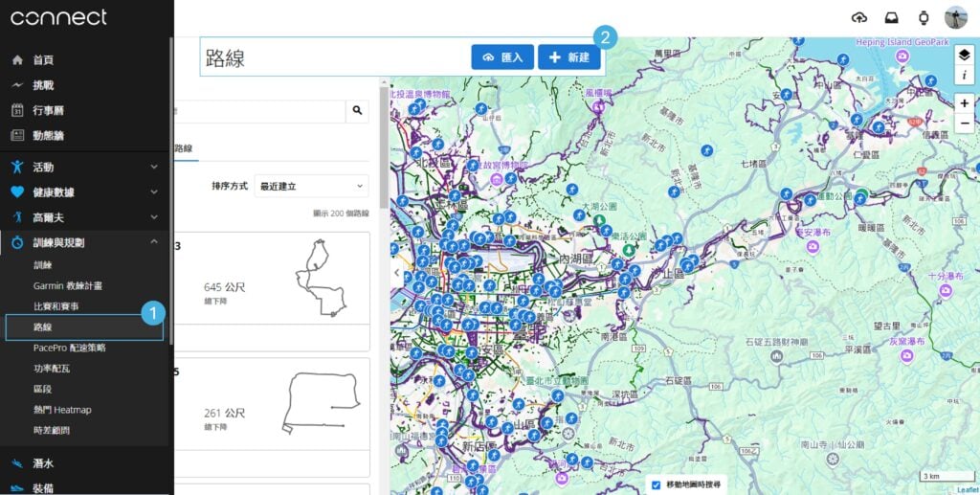Screen dimensions: 980x495
Task: Open the inbox tray icon in header
Action: [892, 17]
